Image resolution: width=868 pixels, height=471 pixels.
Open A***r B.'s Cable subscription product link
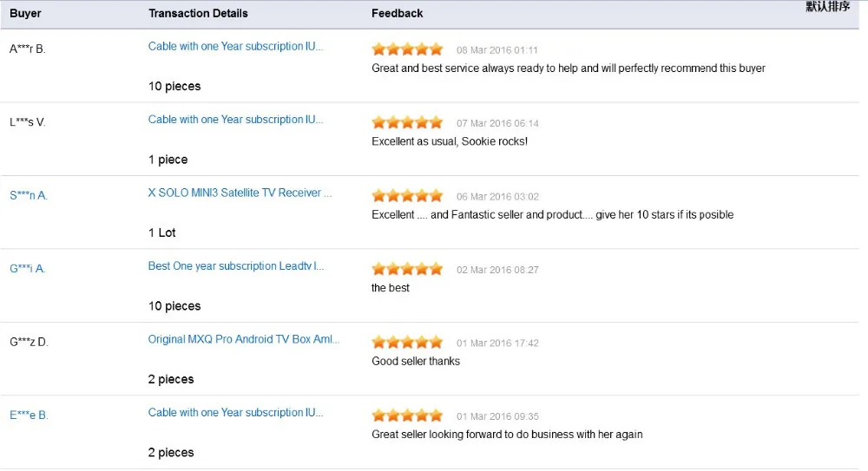coord(235,47)
